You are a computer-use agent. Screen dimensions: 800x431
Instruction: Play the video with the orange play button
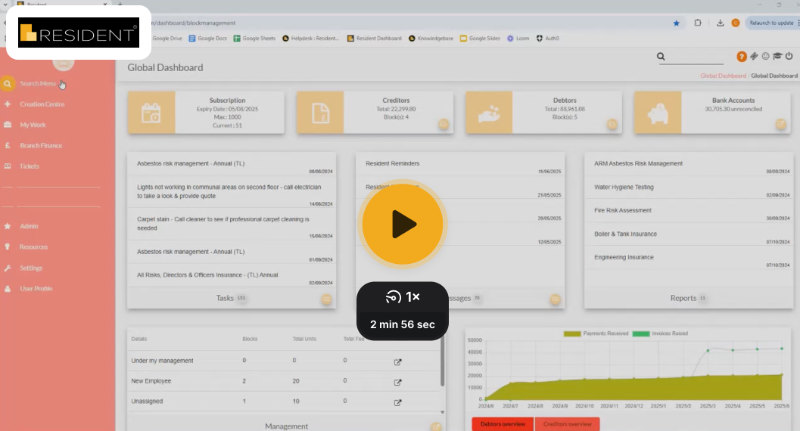pyautogui.click(x=402, y=224)
